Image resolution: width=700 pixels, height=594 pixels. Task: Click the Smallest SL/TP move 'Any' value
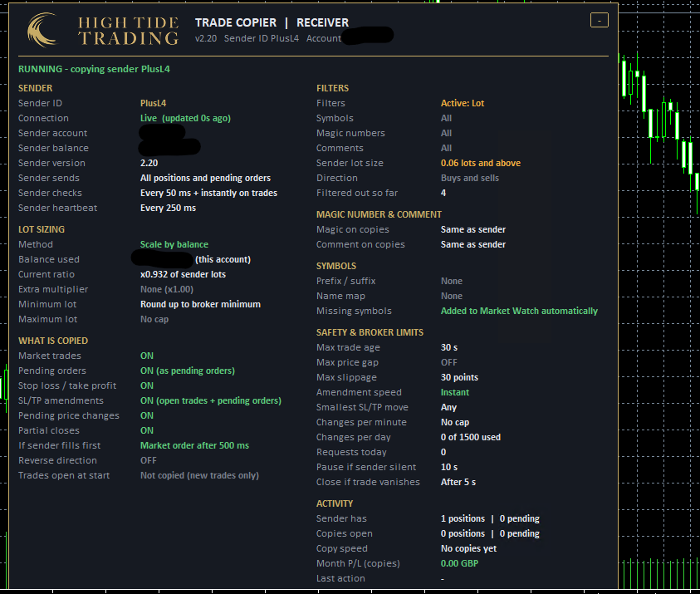[x=448, y=407]
